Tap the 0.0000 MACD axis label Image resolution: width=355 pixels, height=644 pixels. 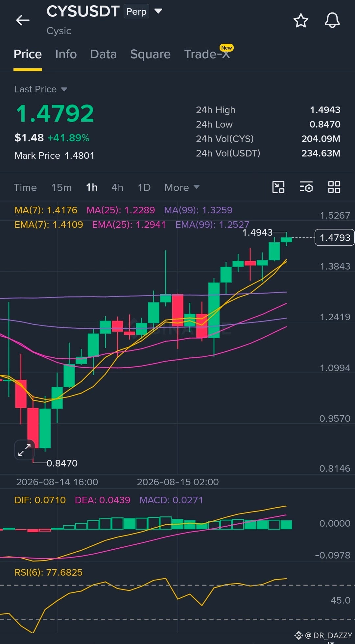click(x=335, y=523)
